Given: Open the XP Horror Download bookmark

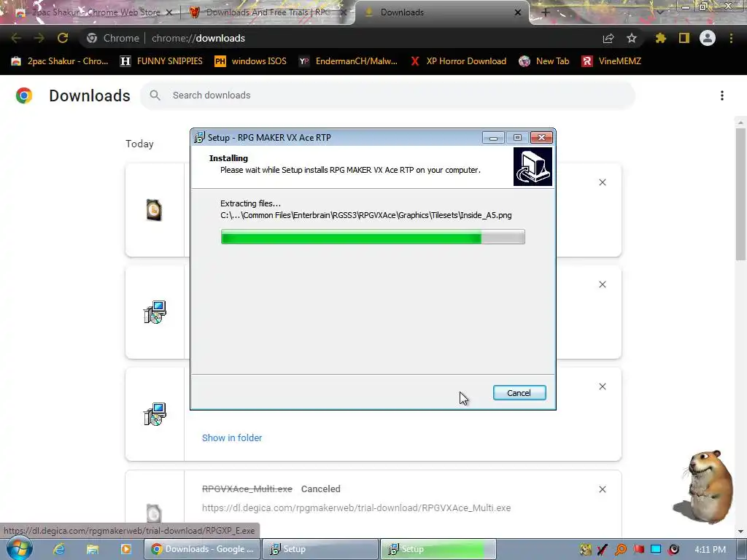Looking at the screenshot, I should point(458,61).
